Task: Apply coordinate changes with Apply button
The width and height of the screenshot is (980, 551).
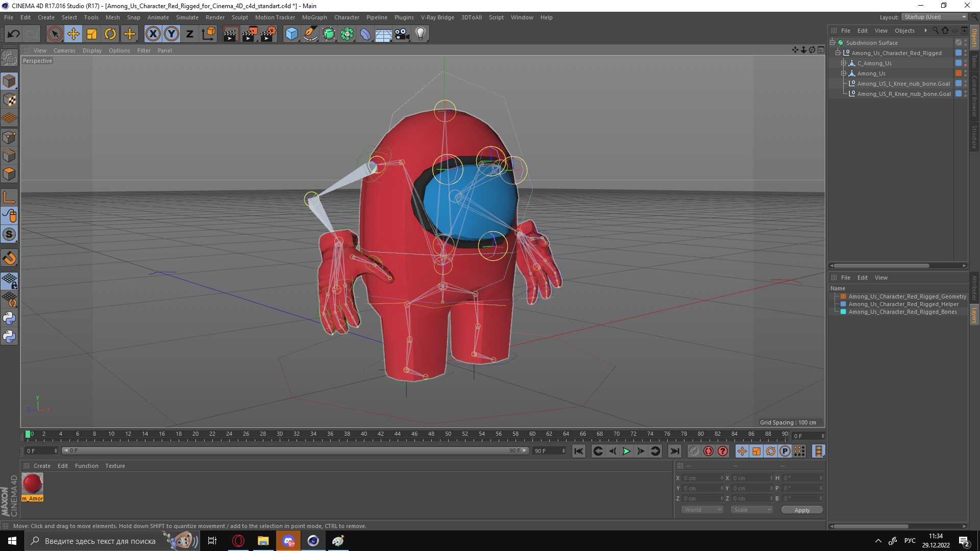Action: pyautogui.click(x=802, y=510)
